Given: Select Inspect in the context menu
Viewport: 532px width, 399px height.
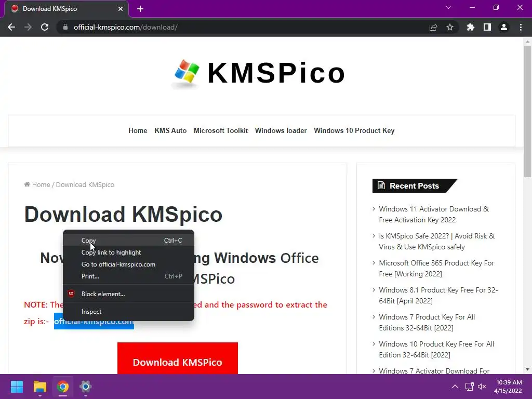Looking at the screenshot, I should 129,312.
